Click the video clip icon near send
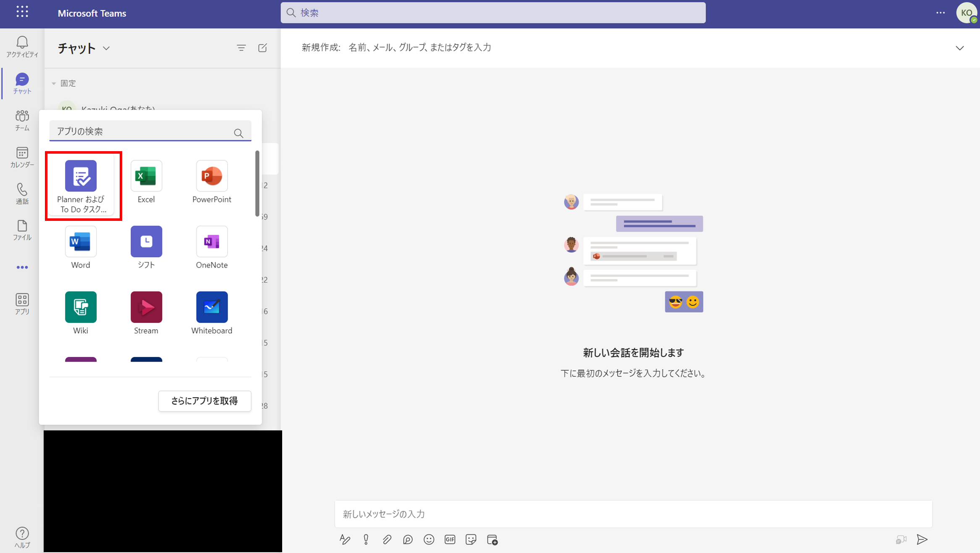The image size is (980, 553). tap(901, 540)
